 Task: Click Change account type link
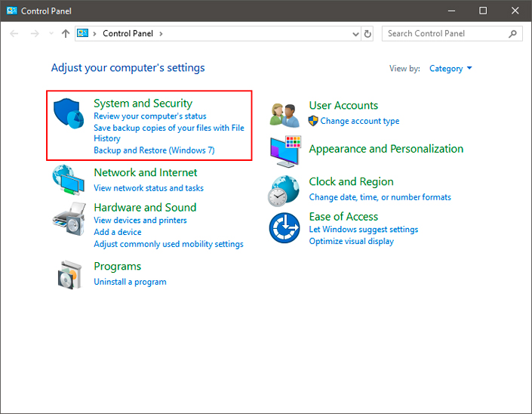click(360, 121)
